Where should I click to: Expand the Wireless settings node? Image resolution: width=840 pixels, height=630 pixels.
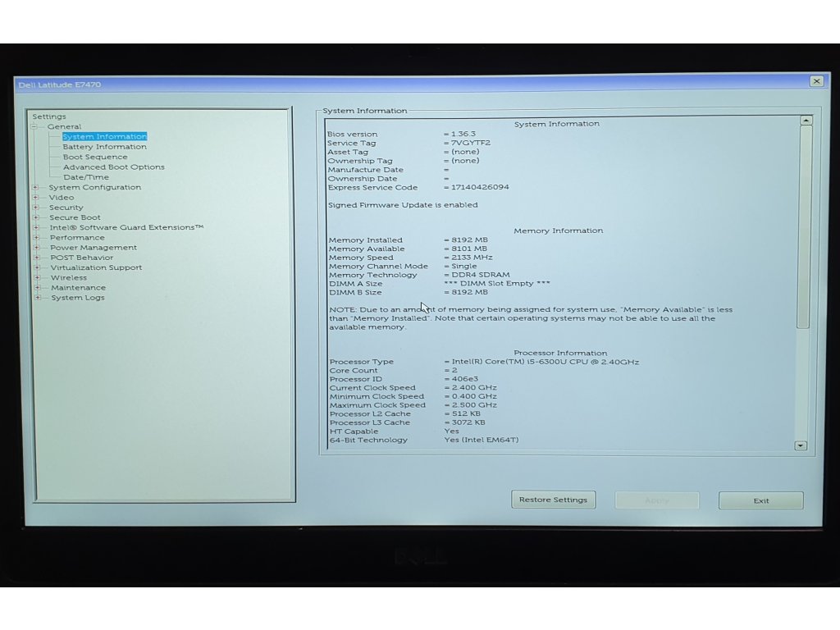[37, 278]
